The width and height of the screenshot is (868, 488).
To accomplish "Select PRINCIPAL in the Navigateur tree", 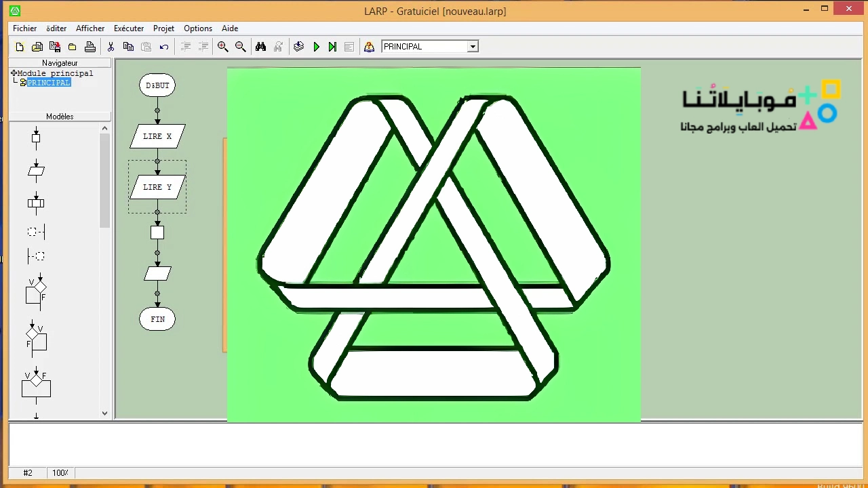I will coord(49,83).
